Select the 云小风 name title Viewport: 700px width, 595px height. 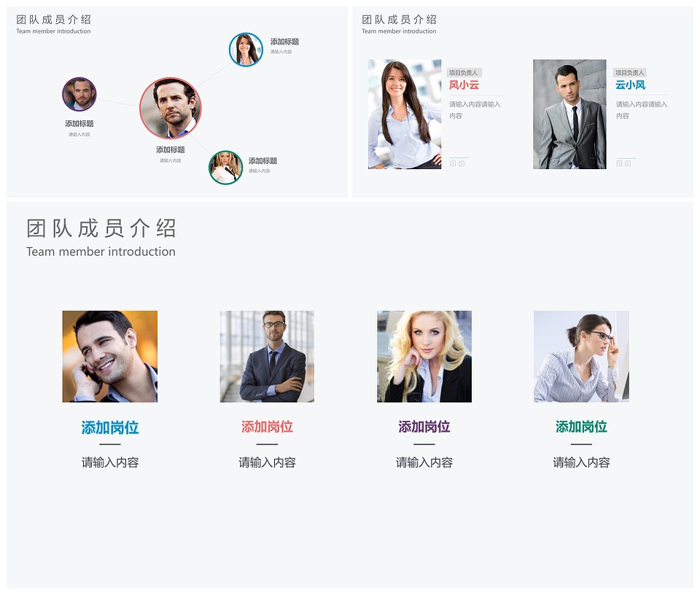point(630,85)
